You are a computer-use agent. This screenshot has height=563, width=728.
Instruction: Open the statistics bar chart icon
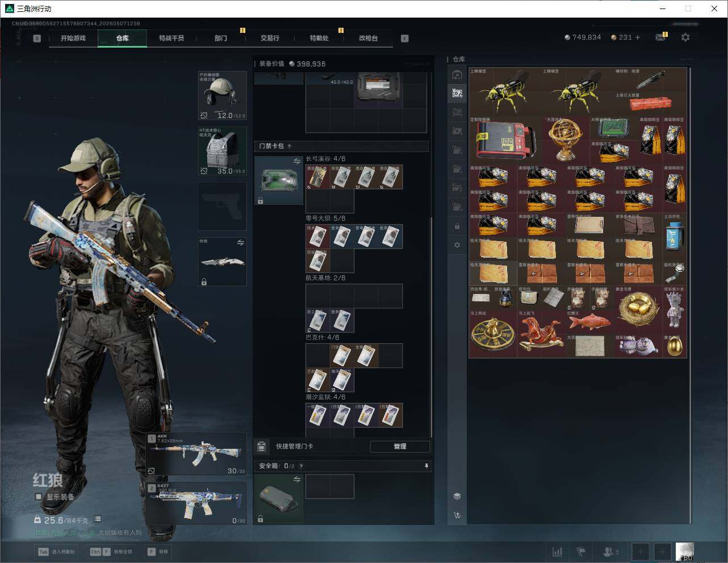[558, 552]
